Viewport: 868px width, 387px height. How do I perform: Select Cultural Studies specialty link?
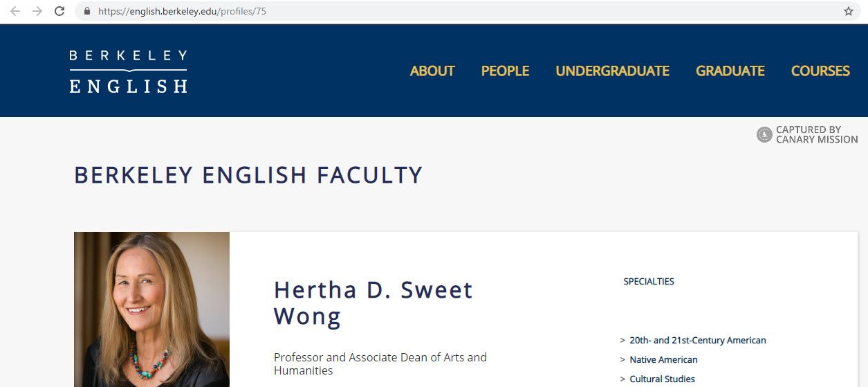(662, 379)
